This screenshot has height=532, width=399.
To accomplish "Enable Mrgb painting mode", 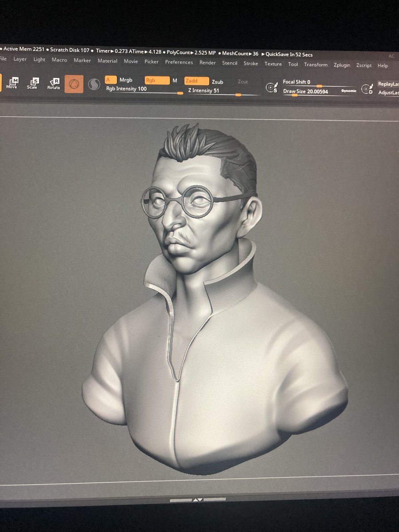I will [x=125, y=81].
